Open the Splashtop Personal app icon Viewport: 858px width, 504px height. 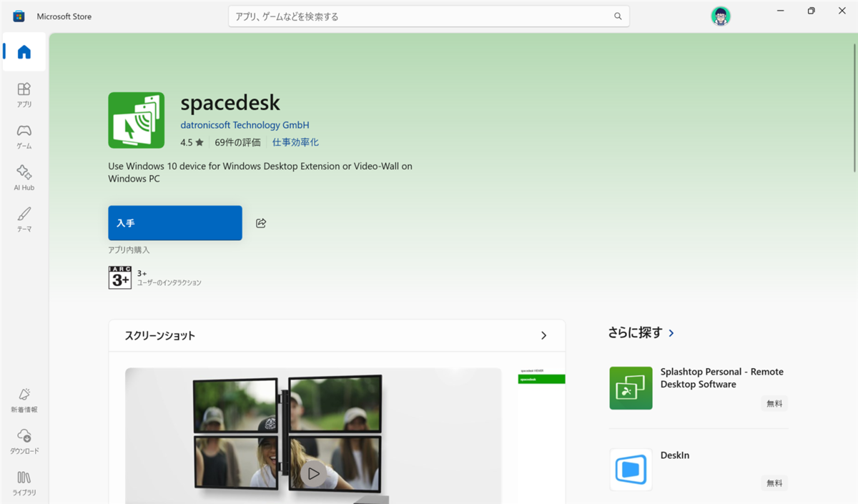631,388
